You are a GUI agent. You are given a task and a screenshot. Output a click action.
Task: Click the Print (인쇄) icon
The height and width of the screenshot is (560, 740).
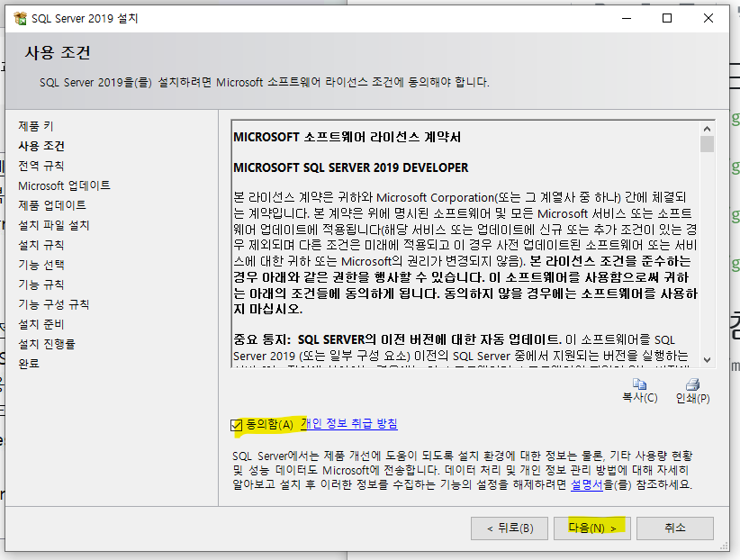pyautogui.click(x=692, y=384)
